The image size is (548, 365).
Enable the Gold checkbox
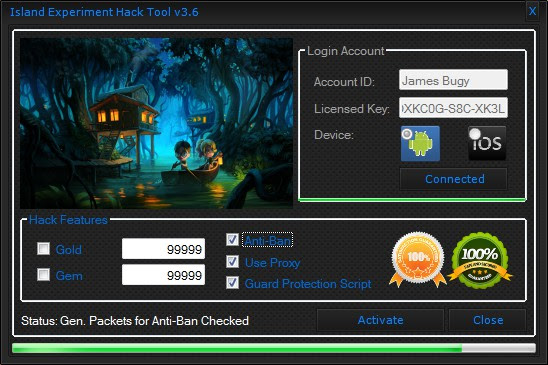[44, 249]
